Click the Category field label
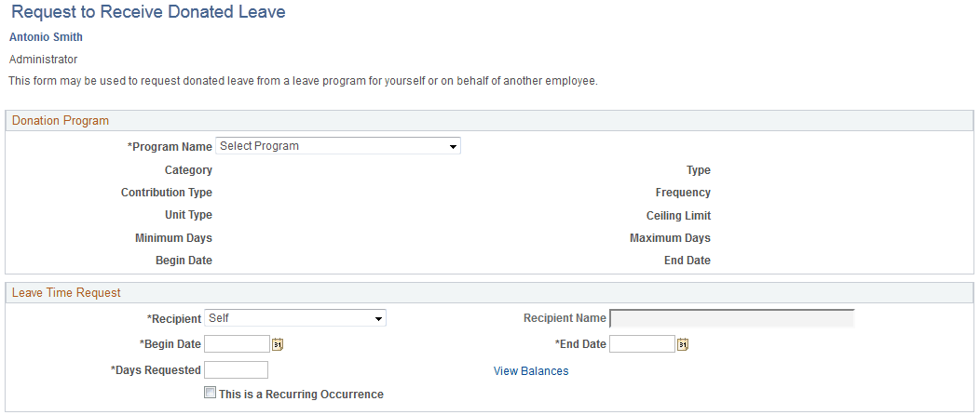 pyautogui.click(x=189, y=170)
